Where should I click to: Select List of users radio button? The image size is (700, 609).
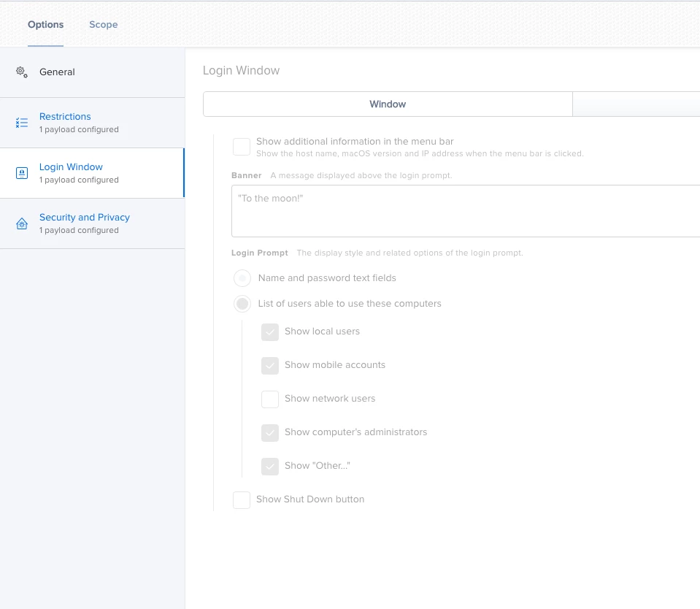pos(242,304)
